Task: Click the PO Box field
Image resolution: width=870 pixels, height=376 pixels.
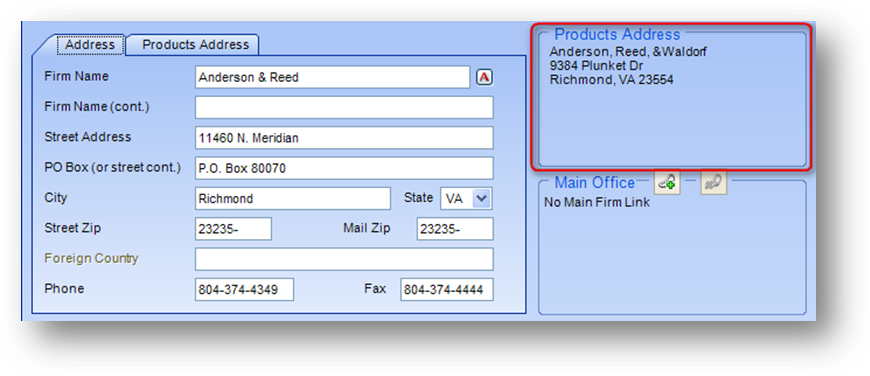Action: [x=344, y=168]
